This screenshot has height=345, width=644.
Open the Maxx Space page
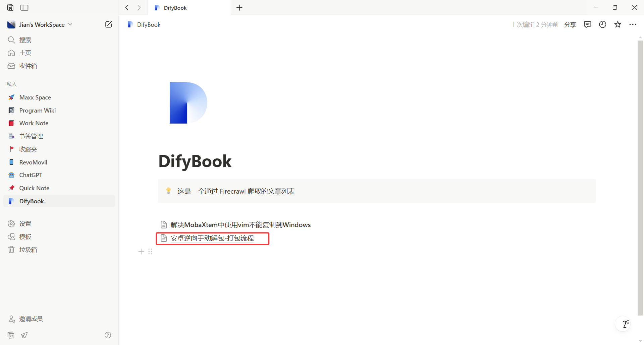pos(59,97)
